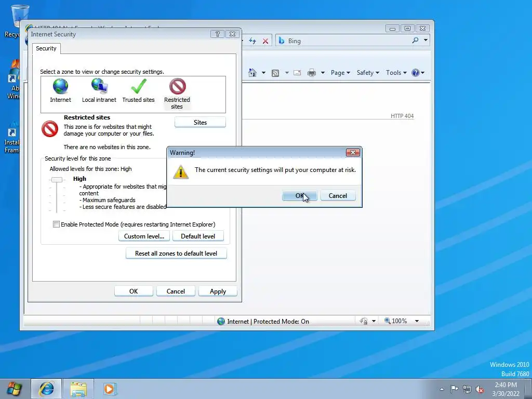Viewport: 532px width, 399px height.
Task: Click the help question mark button in Internet Security
Action: point(218,34)
